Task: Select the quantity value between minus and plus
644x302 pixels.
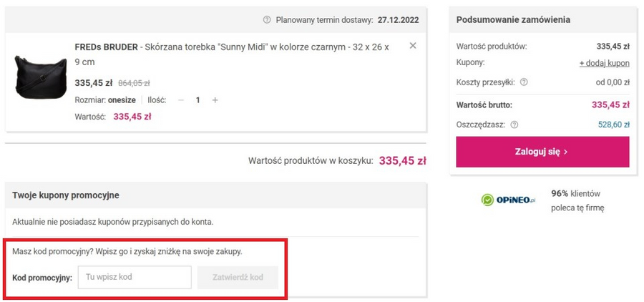Action: tap(198, 100)
